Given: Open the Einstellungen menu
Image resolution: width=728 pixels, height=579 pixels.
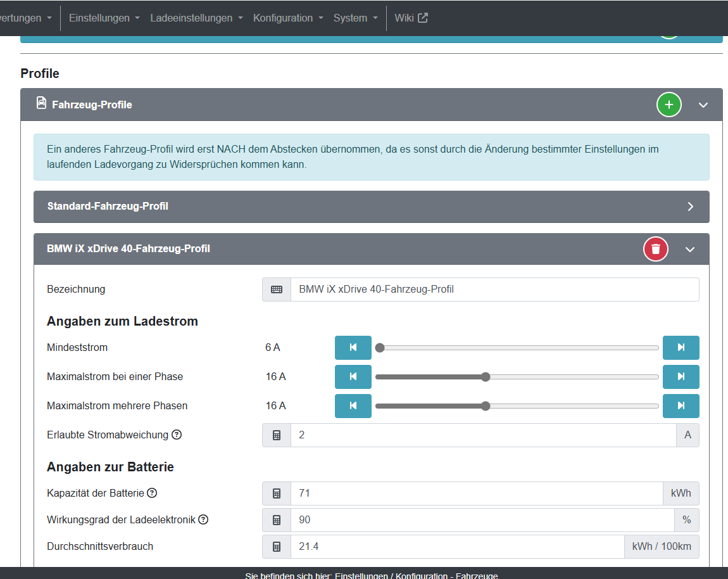Looking at the screenshot, I should point(104,18).
